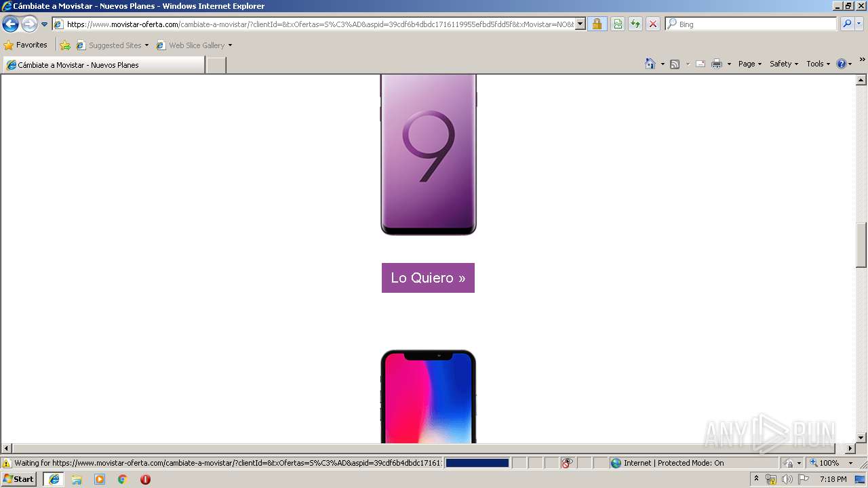Click the Internet Explorer taskbar icon
Image resolution: width=868 pixels, height=488 pixels.
coord(54,479)
